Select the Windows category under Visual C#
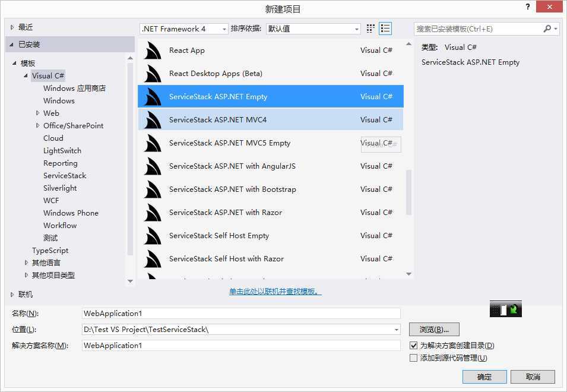The height and width of the screenshot is (392, 567). click(x=59, y=100)
